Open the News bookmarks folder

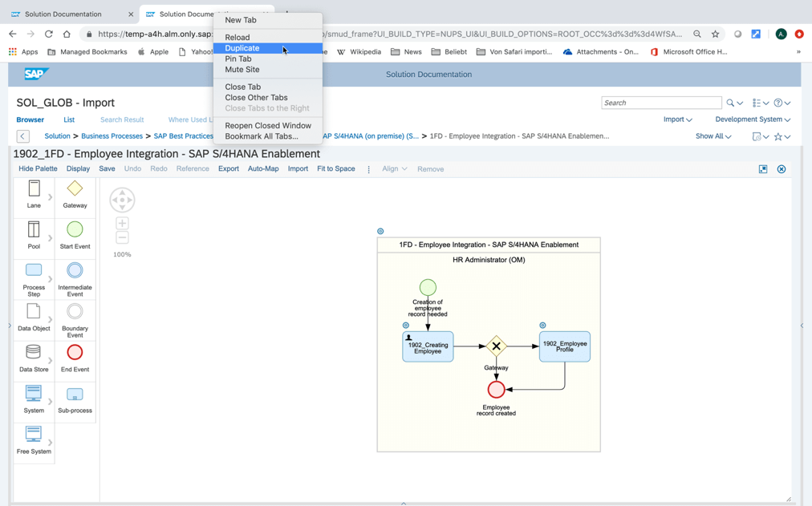pyautogui.click(x=407, y=52)
